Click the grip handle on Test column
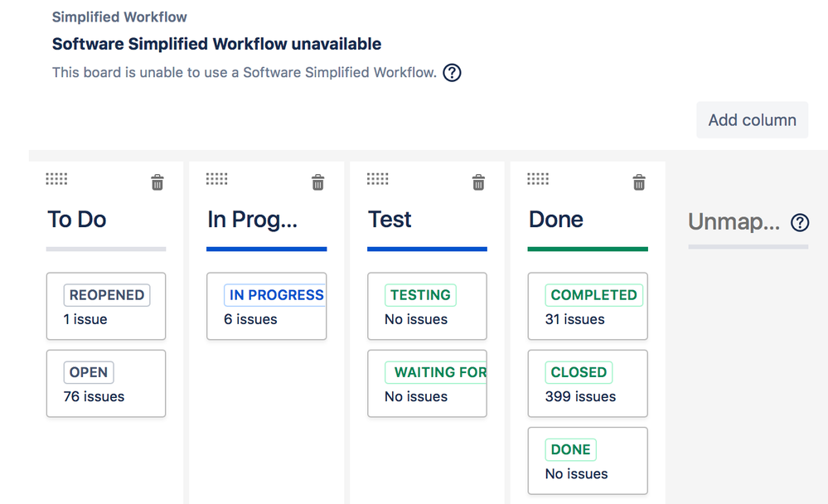This screenshot has height=504, width=828. coord(378,178)
